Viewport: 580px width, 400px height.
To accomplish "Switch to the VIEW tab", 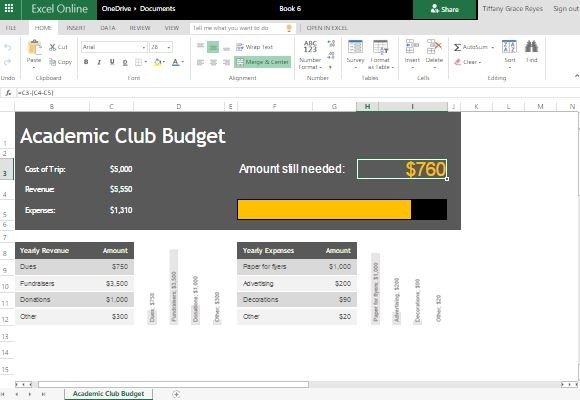I will 172,28.
